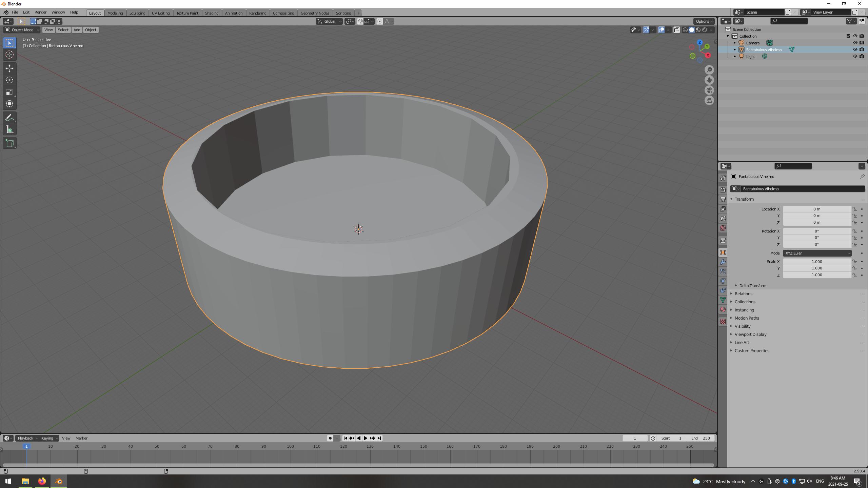Open the Object Data properties tab
The width and height of the screenshot is (868, 488).
click(x=723, y=300)
